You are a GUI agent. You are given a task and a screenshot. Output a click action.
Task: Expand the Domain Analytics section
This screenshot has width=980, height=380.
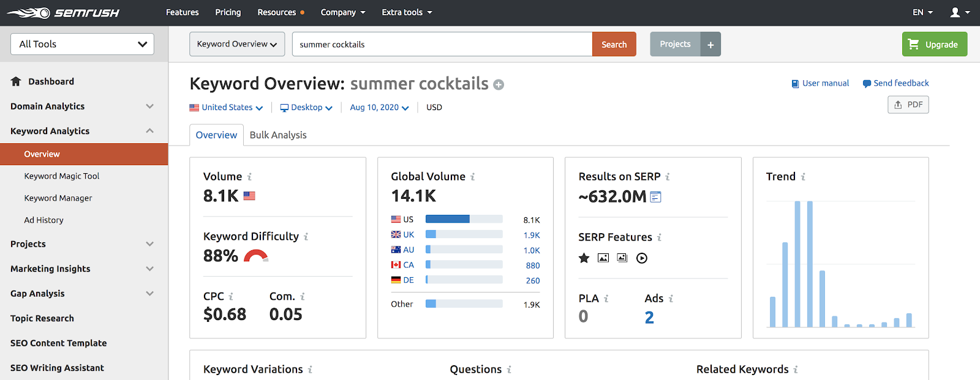82,106
